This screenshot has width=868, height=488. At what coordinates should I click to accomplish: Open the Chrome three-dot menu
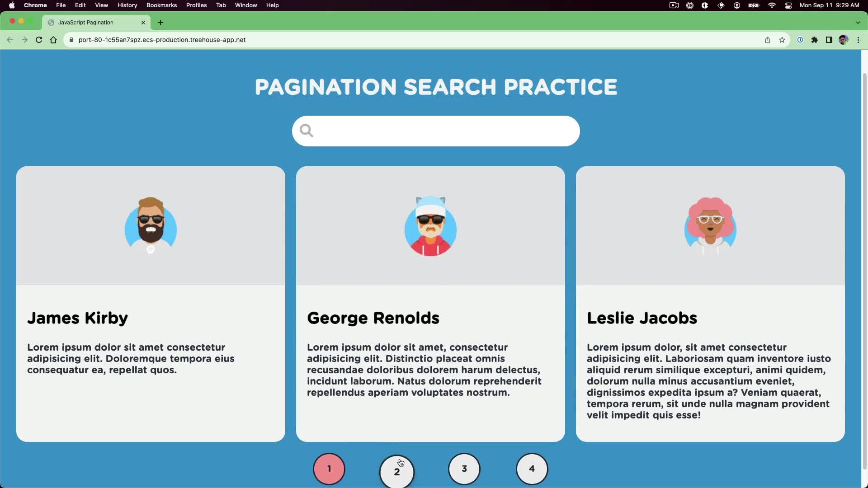(x=859, y=40)
